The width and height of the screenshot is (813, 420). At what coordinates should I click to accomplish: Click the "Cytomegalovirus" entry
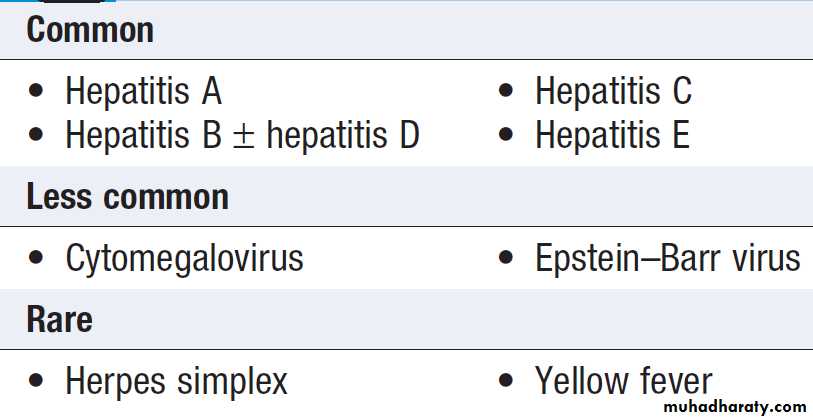(x=184, y=259)
